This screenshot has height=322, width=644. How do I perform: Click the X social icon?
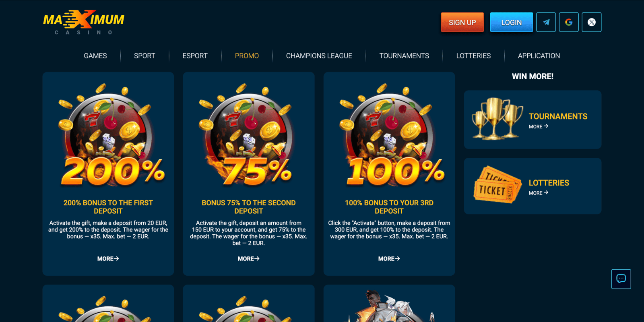tap(592, 22)
